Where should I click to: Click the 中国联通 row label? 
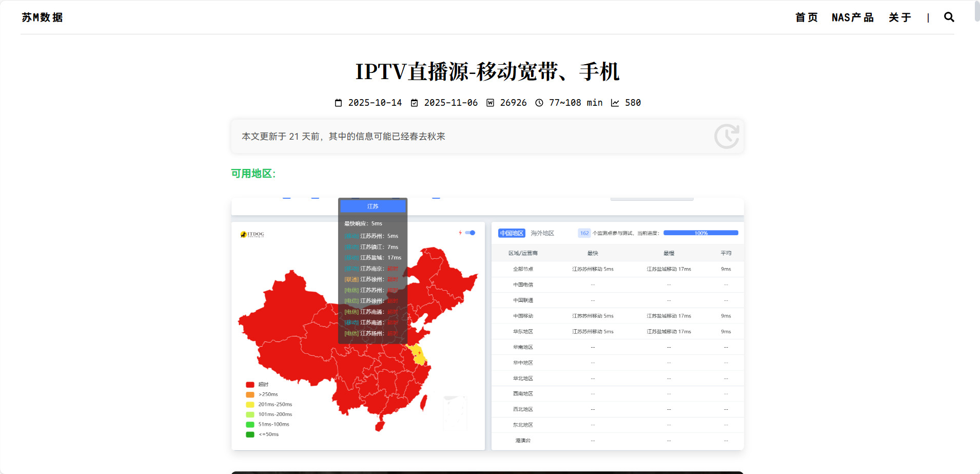523,300
